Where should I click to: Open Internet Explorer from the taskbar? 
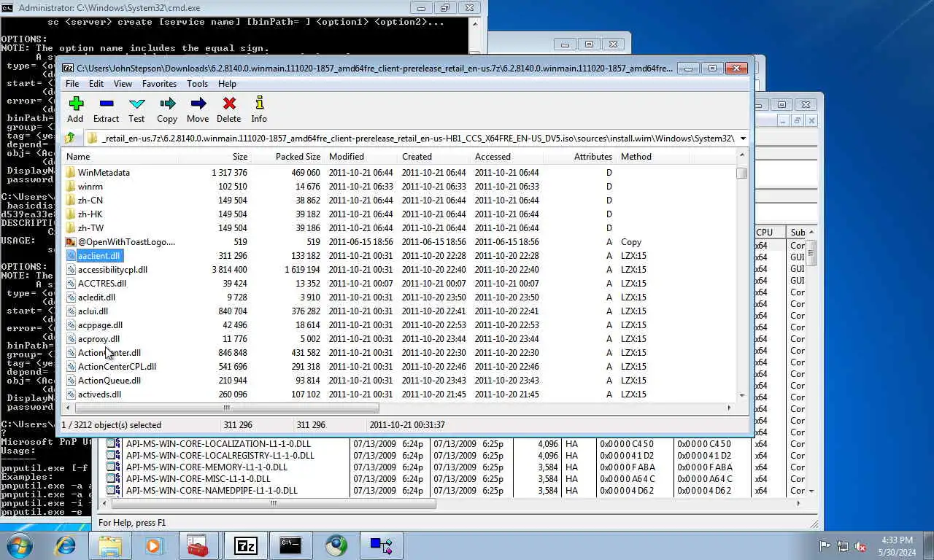click(x=66, y=545)
